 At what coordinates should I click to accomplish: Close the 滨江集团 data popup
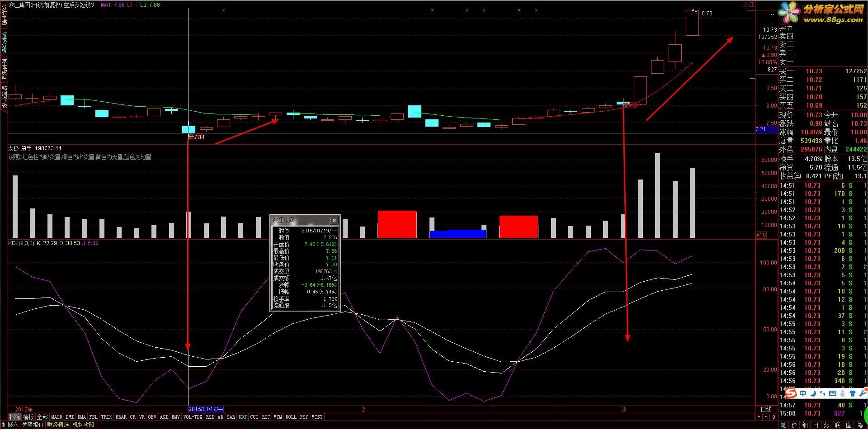334,220
